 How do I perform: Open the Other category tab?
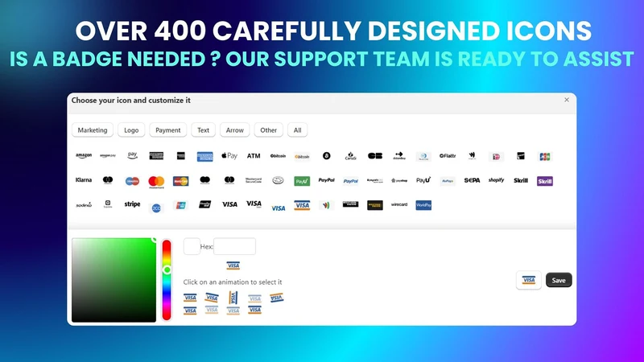coord(269,130)
